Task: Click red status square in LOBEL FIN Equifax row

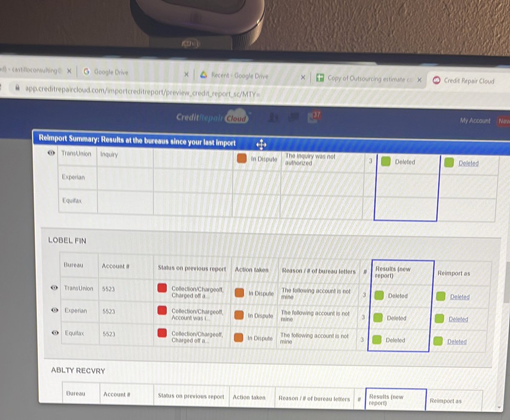Action: click(x=162, y=333)
